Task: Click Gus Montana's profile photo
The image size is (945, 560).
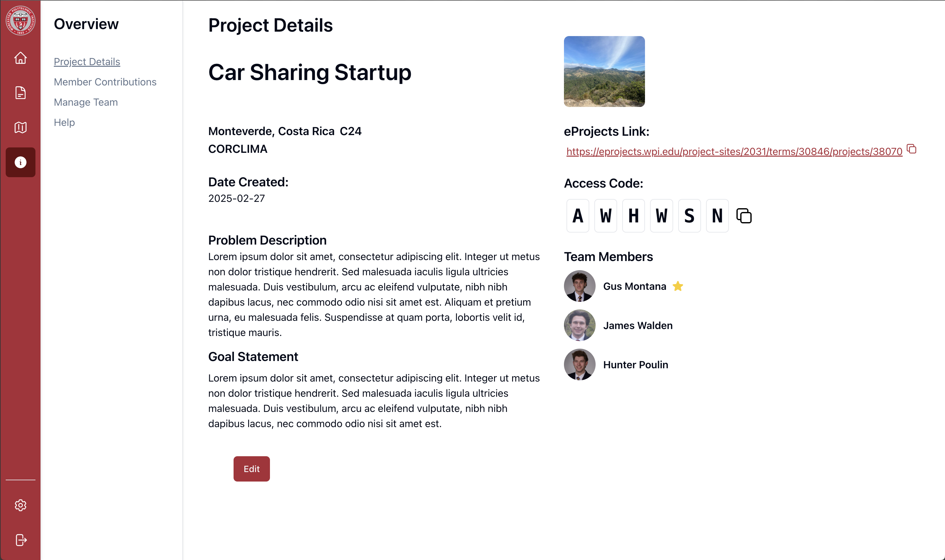Action: (x=579, y=286)
